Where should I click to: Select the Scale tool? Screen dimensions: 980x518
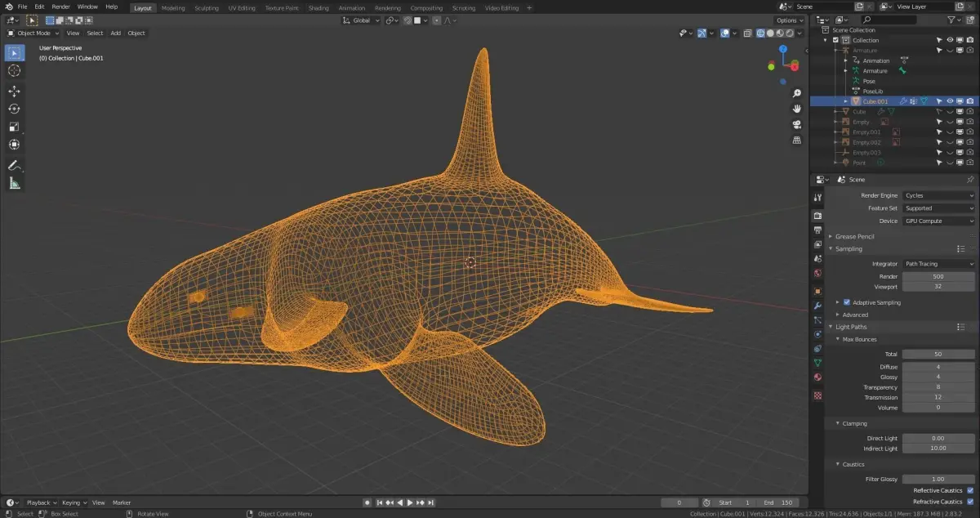[x=14, y=127]
